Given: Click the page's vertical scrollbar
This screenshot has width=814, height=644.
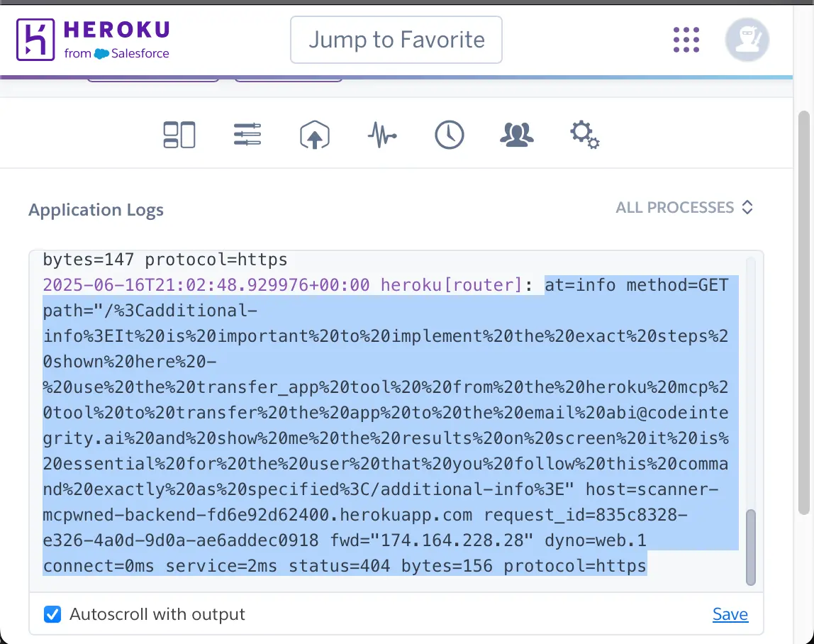Looking at the screenshot, I should click(803, 312).
